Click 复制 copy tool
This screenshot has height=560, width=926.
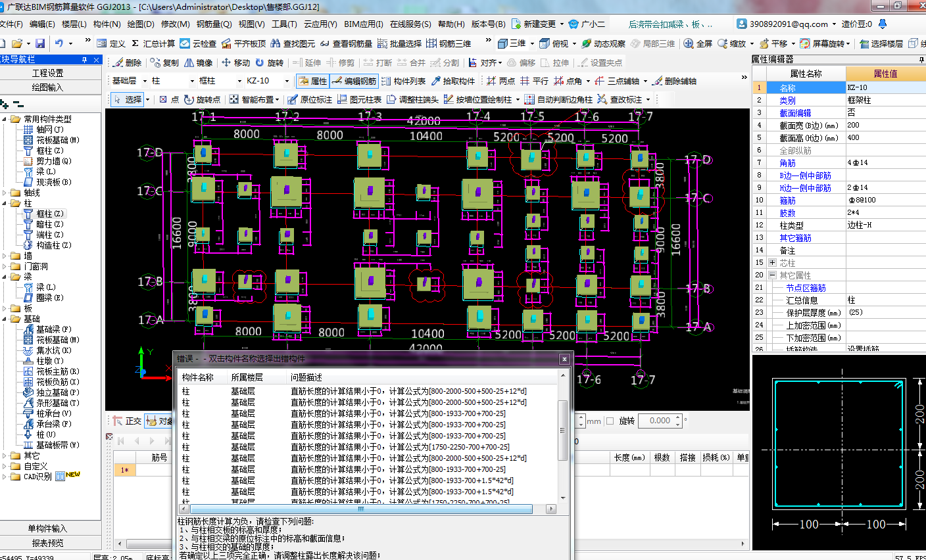[x=164, y=62]
